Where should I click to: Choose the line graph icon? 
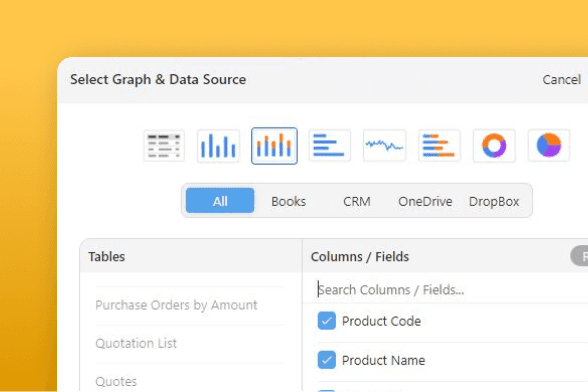(384, 146)
